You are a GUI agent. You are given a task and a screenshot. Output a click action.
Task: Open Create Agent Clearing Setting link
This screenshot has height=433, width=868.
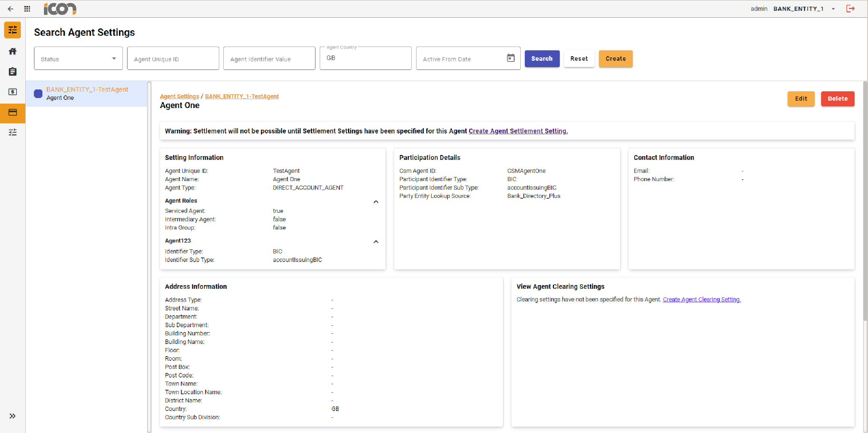point(702,300)
